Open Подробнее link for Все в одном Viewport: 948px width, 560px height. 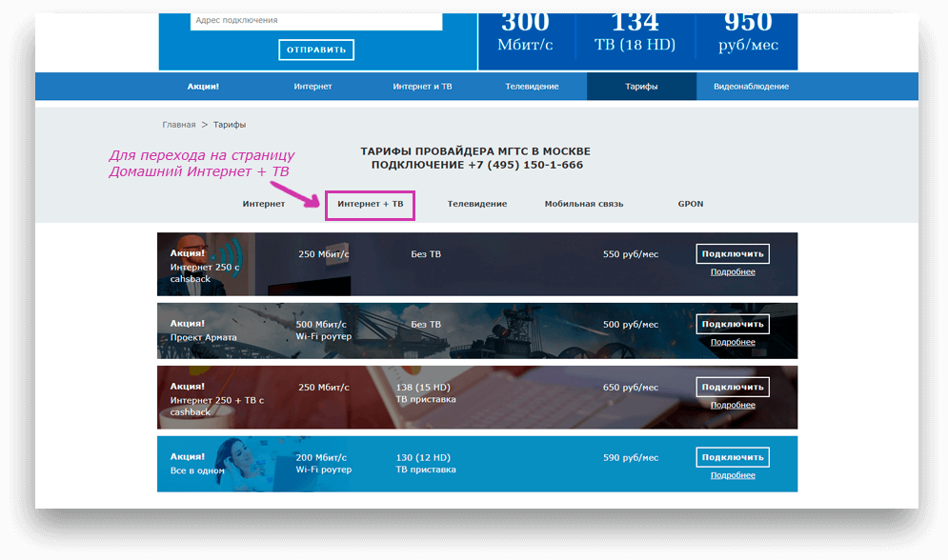733,475
